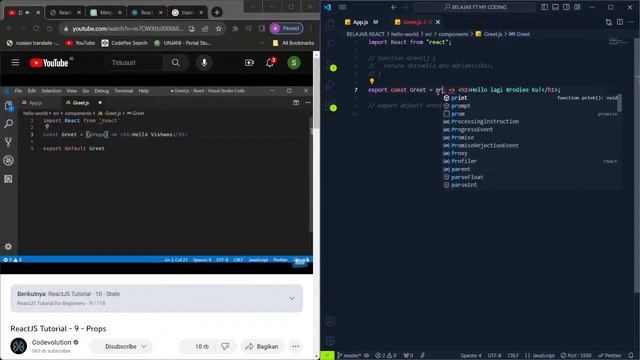Switch to YouTube browser tab
640x360 pixels.
point(24,13)
